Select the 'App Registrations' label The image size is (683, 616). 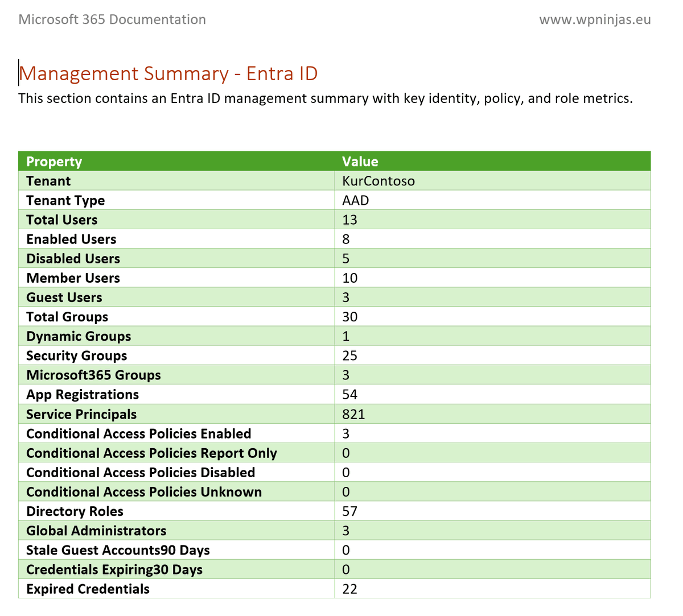point(83,394)
